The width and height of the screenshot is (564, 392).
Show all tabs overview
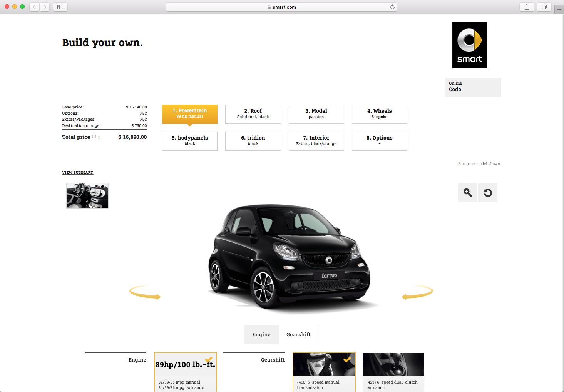pyautogui.click(x=544, y=7)
